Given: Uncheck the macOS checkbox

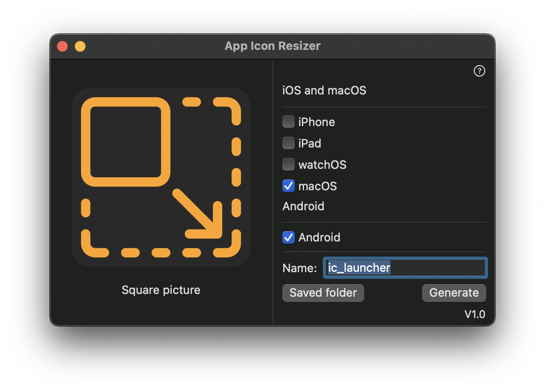Looking at the screenshot, I should coord(289,186).
